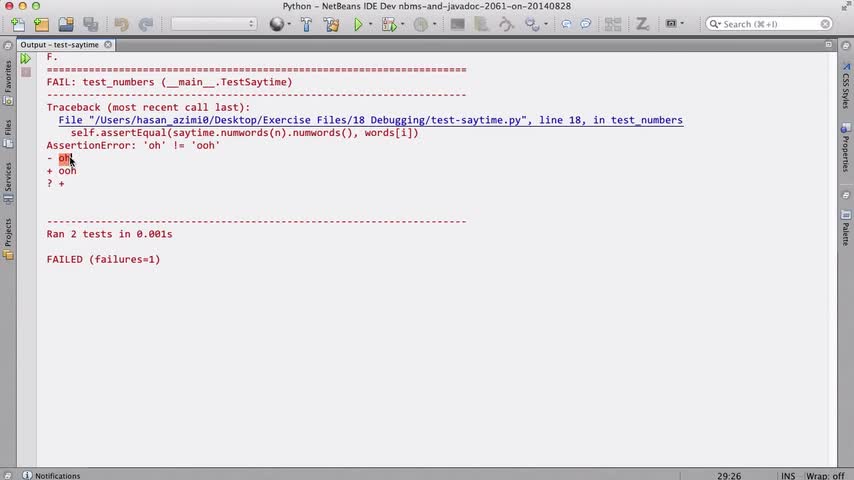Viewport: 854px width, 480px height.
Task: Click the maximize output window icon
Action: click(828, 45)
